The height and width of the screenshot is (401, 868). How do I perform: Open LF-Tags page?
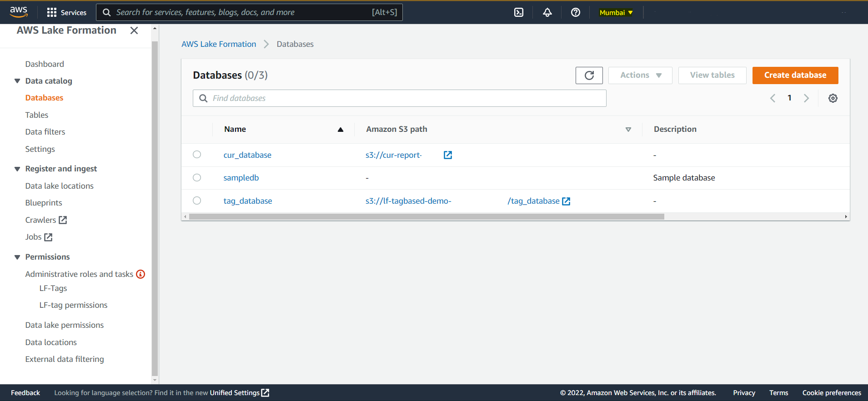(x=53, y=288)
